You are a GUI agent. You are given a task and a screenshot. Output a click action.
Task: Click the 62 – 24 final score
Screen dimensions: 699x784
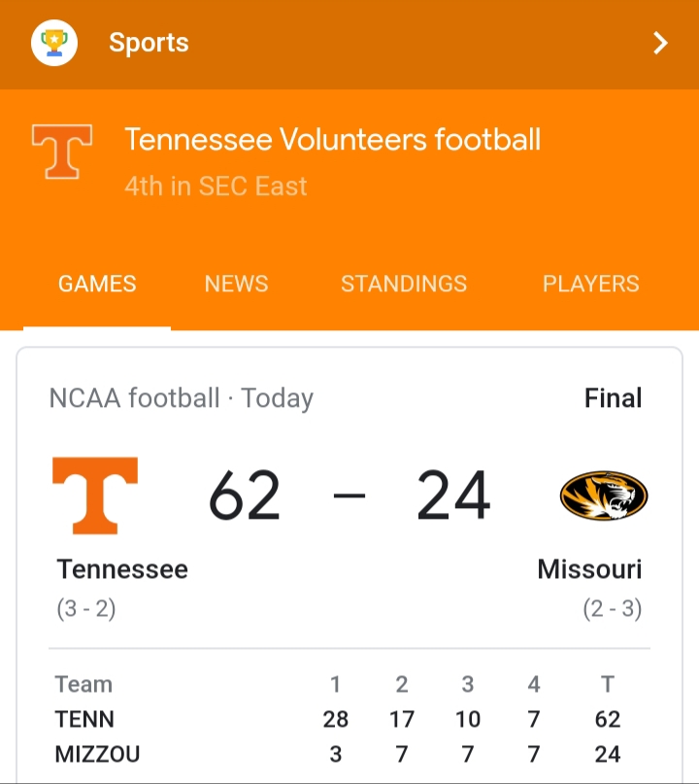349,495
